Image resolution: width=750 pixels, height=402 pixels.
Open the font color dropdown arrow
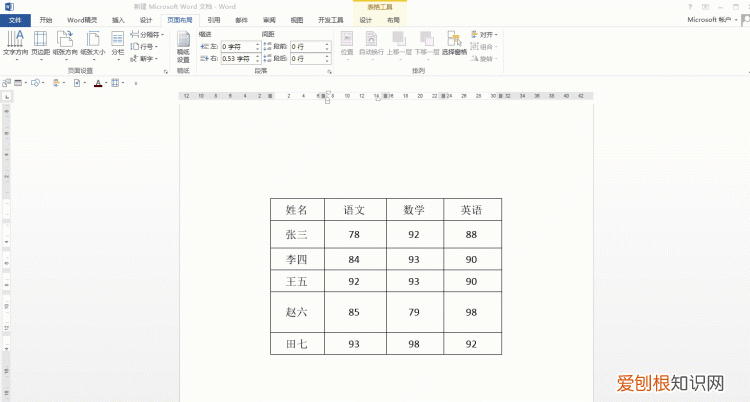pyautogui.click(x=106, y=83)
